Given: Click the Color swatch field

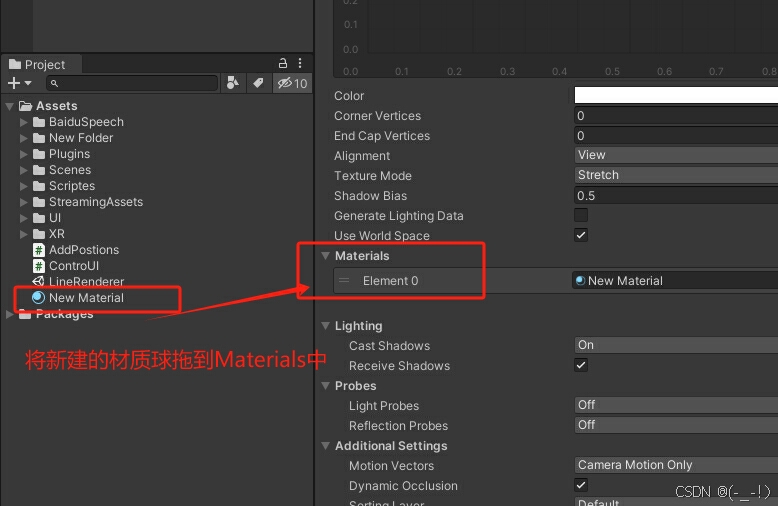Looking at the screenshot, I should (x=676, y=95).
